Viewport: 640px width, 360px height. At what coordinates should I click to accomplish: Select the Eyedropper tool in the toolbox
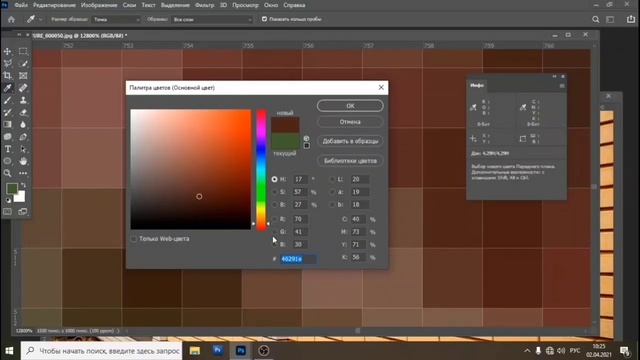tap(7, 88)
